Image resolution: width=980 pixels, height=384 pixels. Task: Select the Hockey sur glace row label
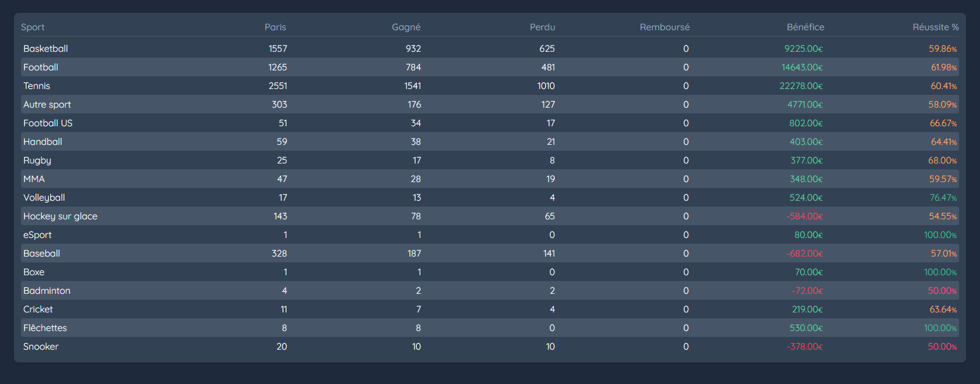pos(60,216)
